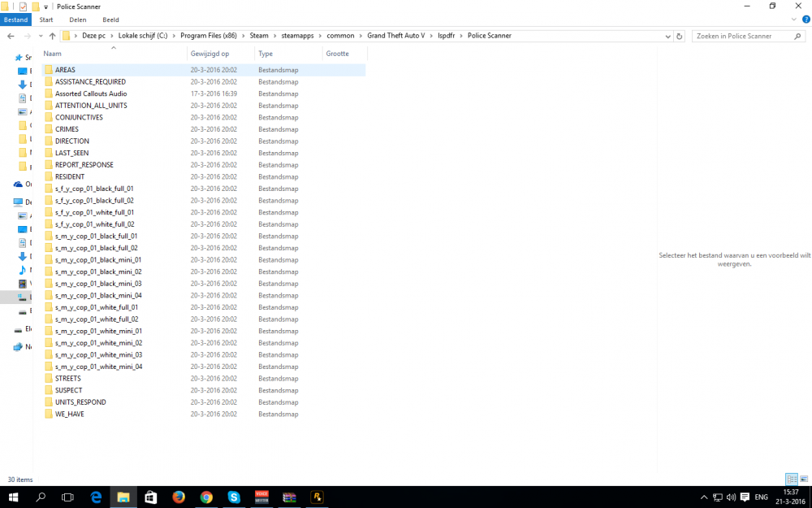Viewport: 812px width, 508px height.
Task: Select the DIRECTION folder
Action: pyautogui.click(x=72, y=141)
